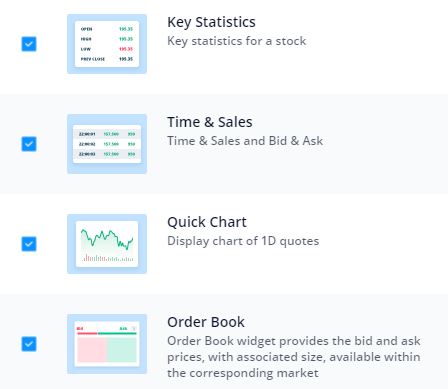Click PREV CLOSE row in Key Statistics icon
Viewport: 448px width, 389px height.
pyautogui.click(x=107, y=59)
